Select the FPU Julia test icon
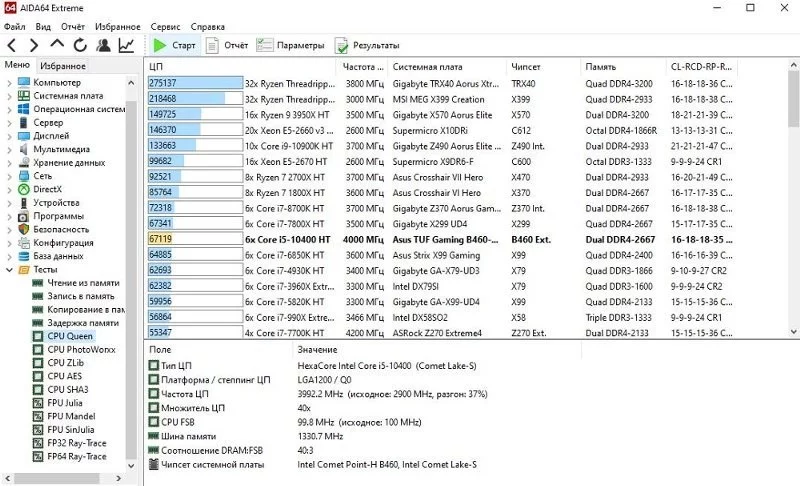The height and width of the screenshot is (486, 800). pyautogui.click(x=38, y=403)
